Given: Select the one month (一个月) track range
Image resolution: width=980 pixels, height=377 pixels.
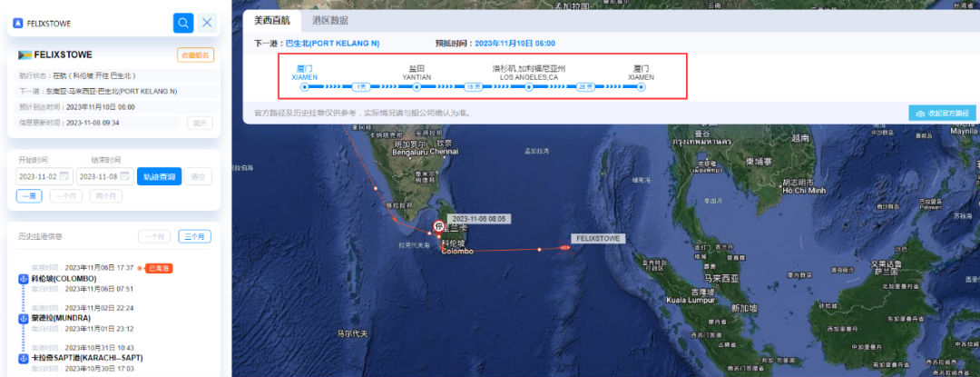Looking at the screenshot, I should point(65,195).
